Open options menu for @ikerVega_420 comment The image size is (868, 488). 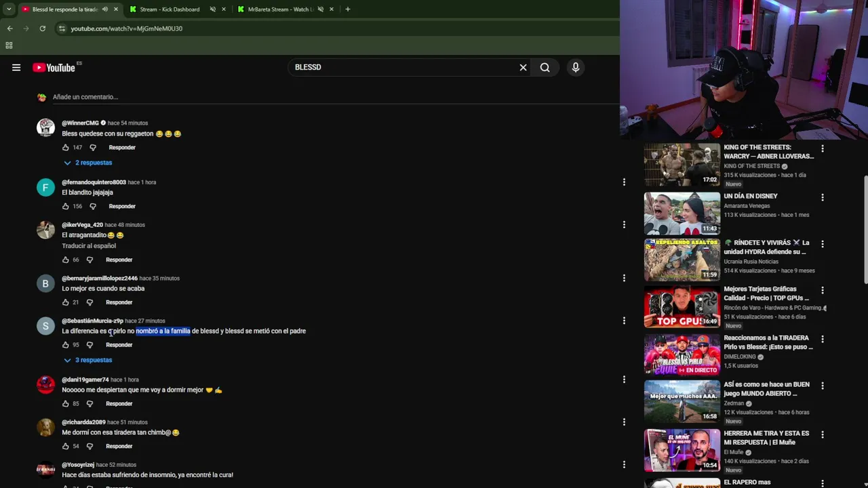click(x=624, y=224)
